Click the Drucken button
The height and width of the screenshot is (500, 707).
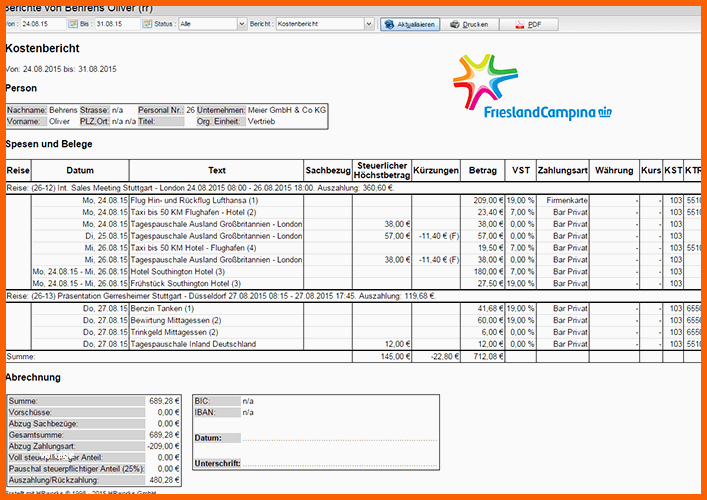click(x=469, y=24)
